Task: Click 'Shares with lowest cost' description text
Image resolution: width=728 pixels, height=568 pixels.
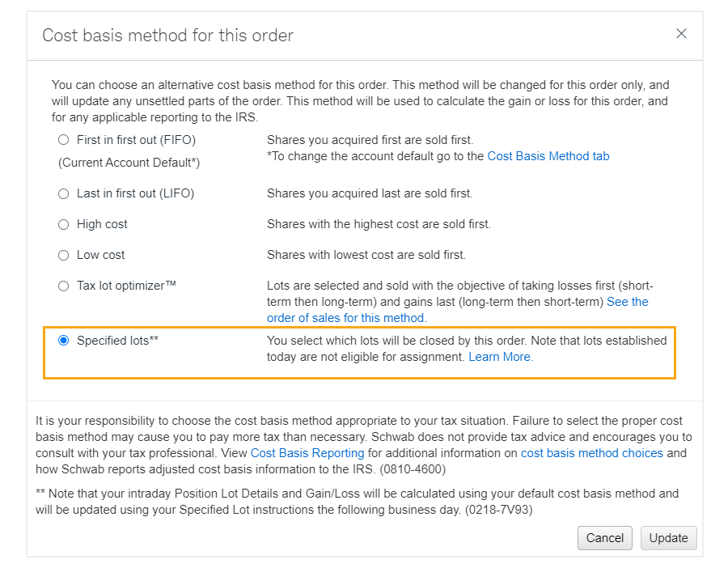Action: (366, 255)
